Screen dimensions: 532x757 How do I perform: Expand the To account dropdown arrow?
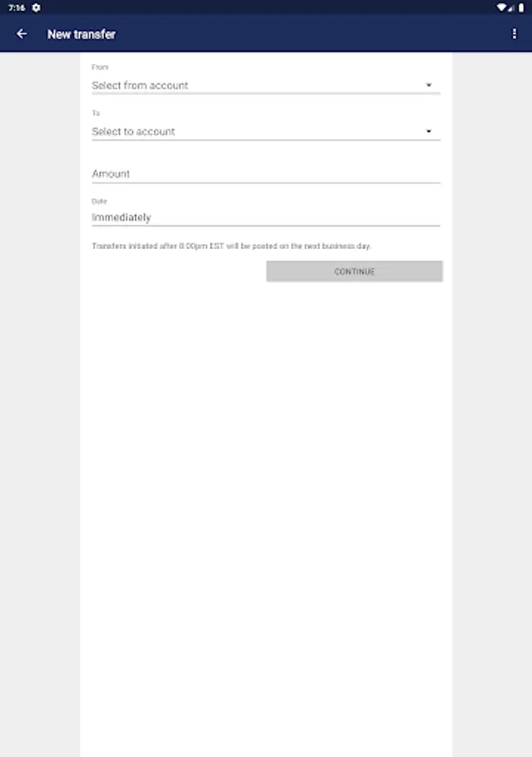click(x=429, y=131)
